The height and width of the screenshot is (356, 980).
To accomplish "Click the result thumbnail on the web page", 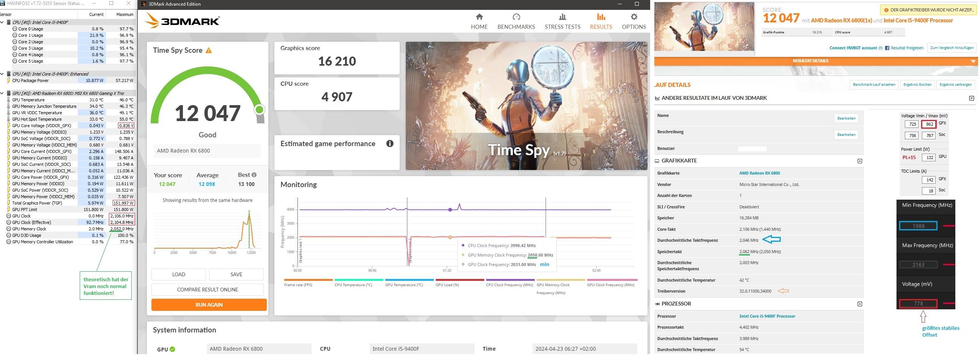I will [x=704, y=27].
